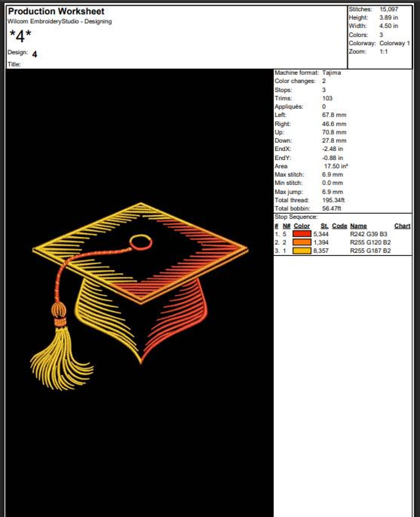Click the trims value '103'
420x517 pixels.
point(327,98)
